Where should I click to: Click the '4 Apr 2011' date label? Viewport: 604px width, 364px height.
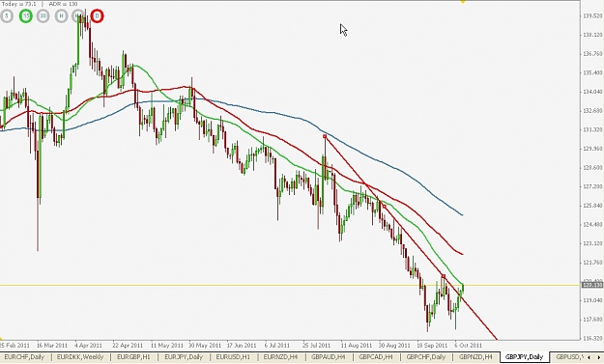point(88,345)
